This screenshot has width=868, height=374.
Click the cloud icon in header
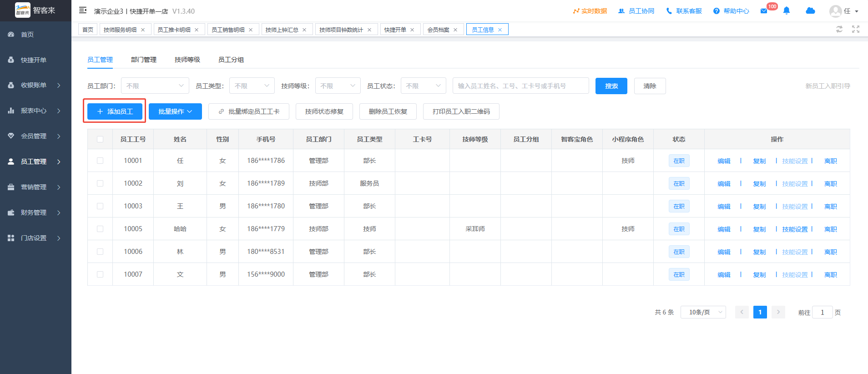(x=810, y=10)
